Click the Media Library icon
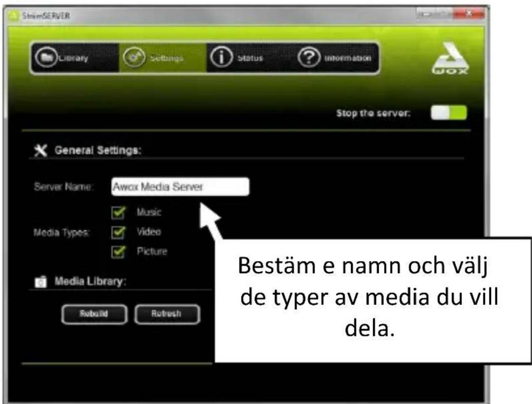Image resolution: width=532 pixels, height=404 pixels. point(41,281)
